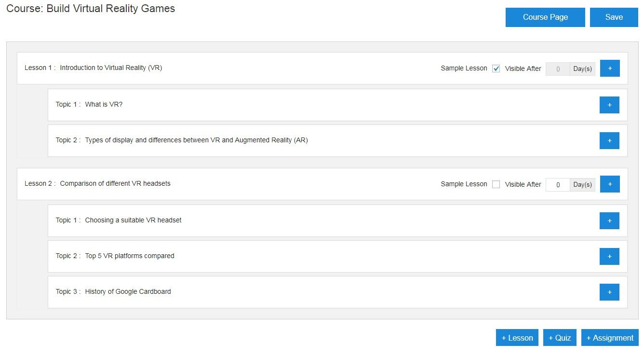Click plus icon for Lesson 2 row
644x358 pixels.
610,184
